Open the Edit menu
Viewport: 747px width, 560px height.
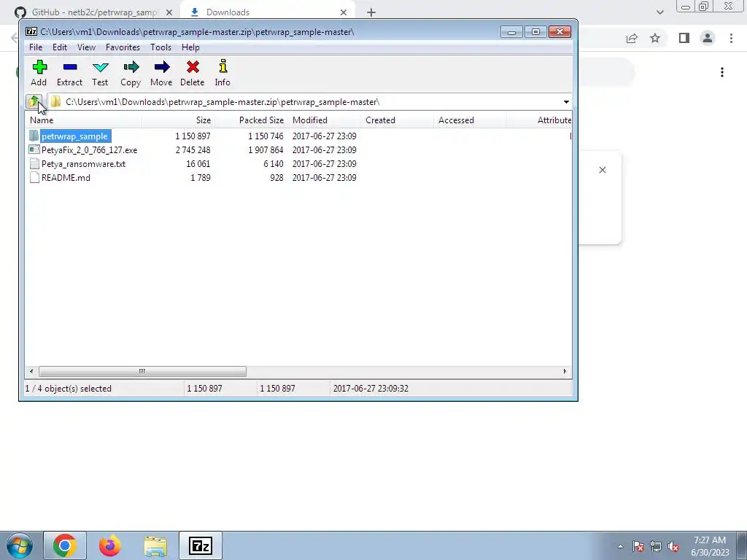(x=60, y=47)
